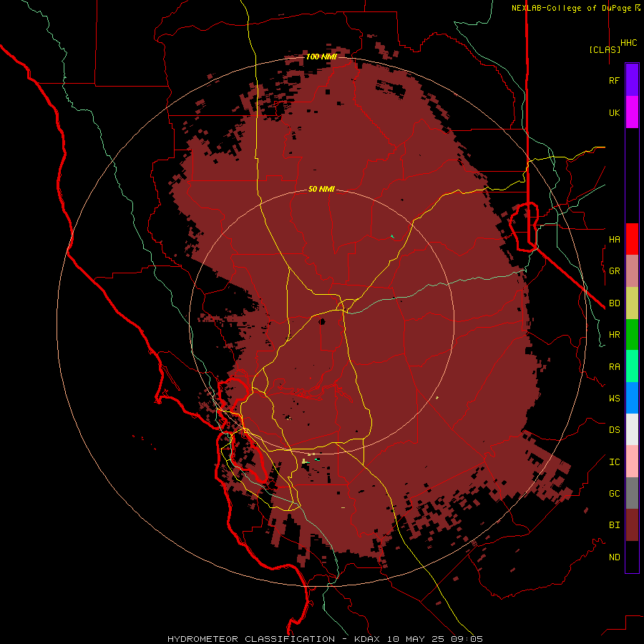
Task: Select the white DS legend swatch
Action: [x=632, y=429]
